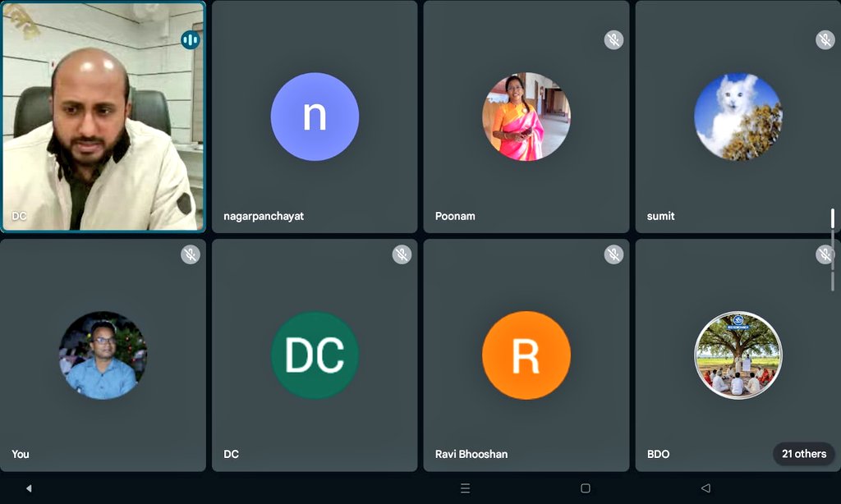Tap the Android recent apps menu icon

[x=465, y=488]
